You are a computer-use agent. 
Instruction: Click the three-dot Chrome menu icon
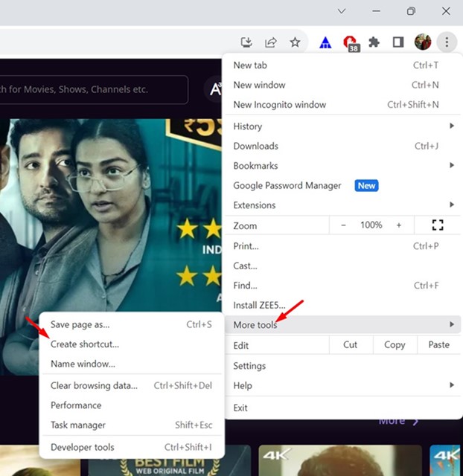pos(446,42)
